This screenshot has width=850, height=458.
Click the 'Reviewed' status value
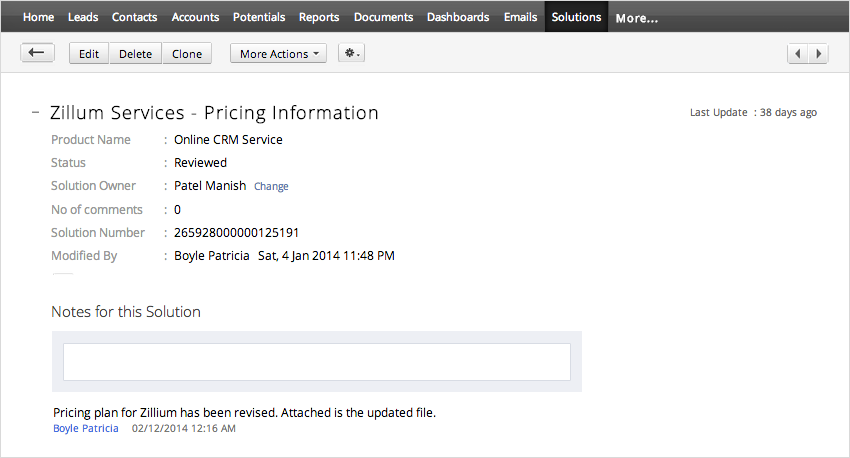(x=201, y=163)
